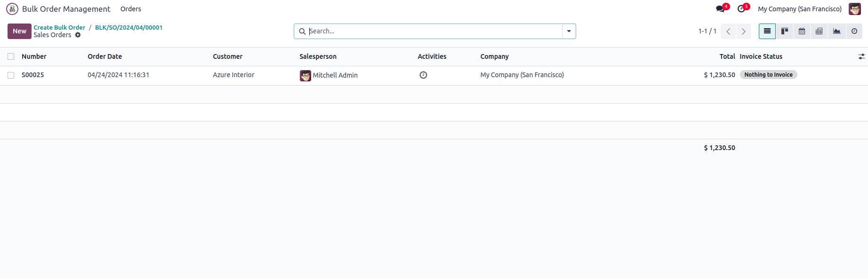Open the activities clock notification icon
The image size is (868, 278).
743,8
